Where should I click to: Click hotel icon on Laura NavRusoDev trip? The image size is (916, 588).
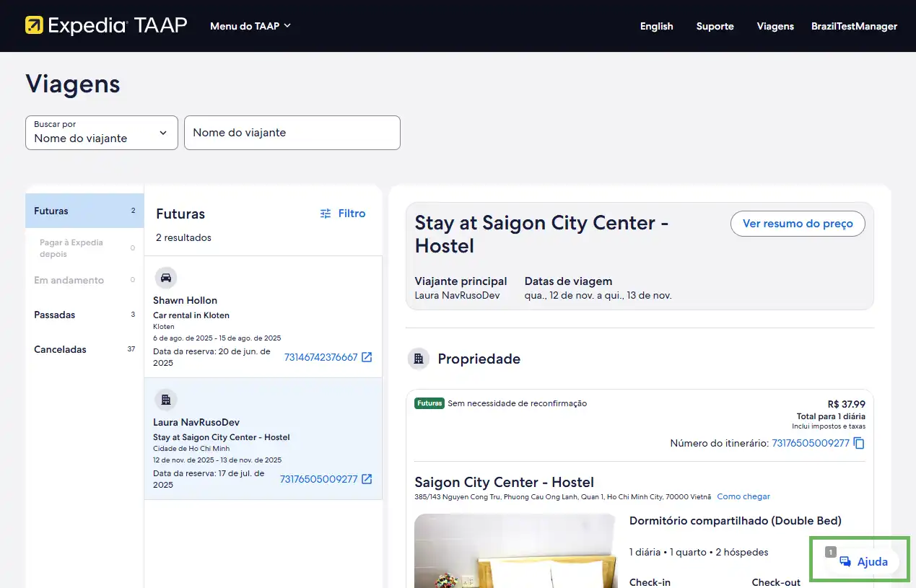(166, 400)
